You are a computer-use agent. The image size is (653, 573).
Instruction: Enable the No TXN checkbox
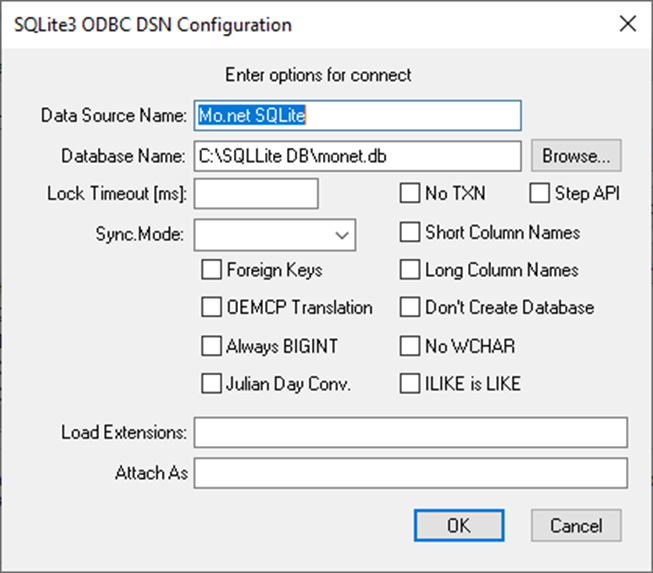[410, 193]
